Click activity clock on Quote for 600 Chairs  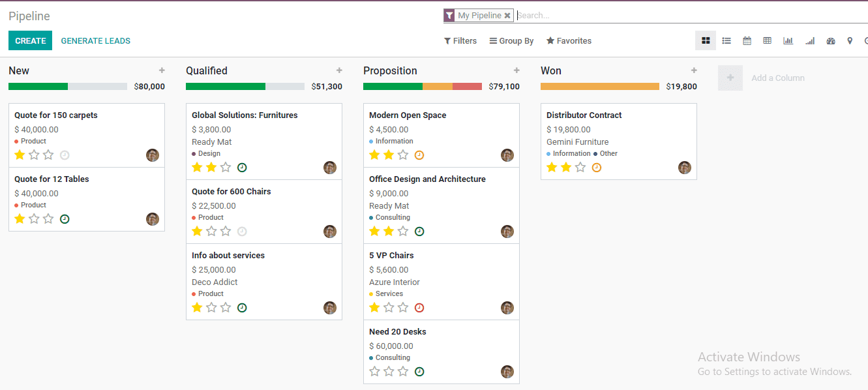click(x=242, y=232)
